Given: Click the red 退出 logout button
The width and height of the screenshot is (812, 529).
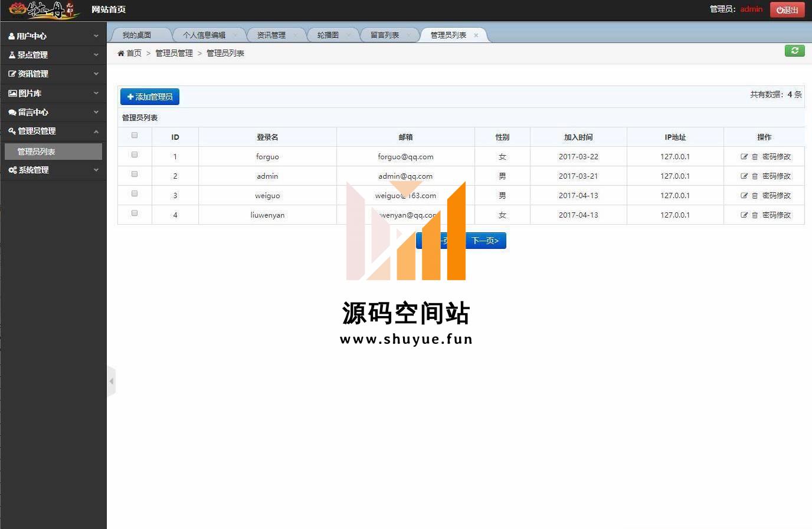Looking at the screenshot, I should coord(787,9).
